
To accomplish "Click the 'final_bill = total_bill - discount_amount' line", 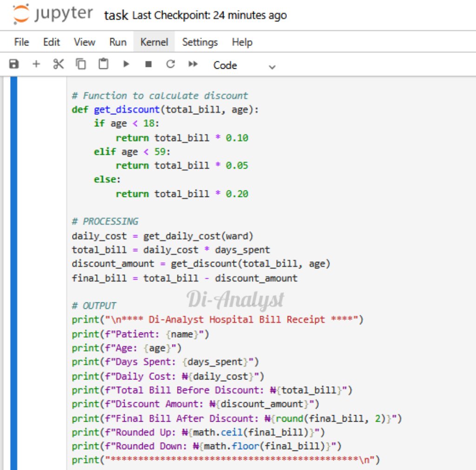I will [x=185, y=278].
